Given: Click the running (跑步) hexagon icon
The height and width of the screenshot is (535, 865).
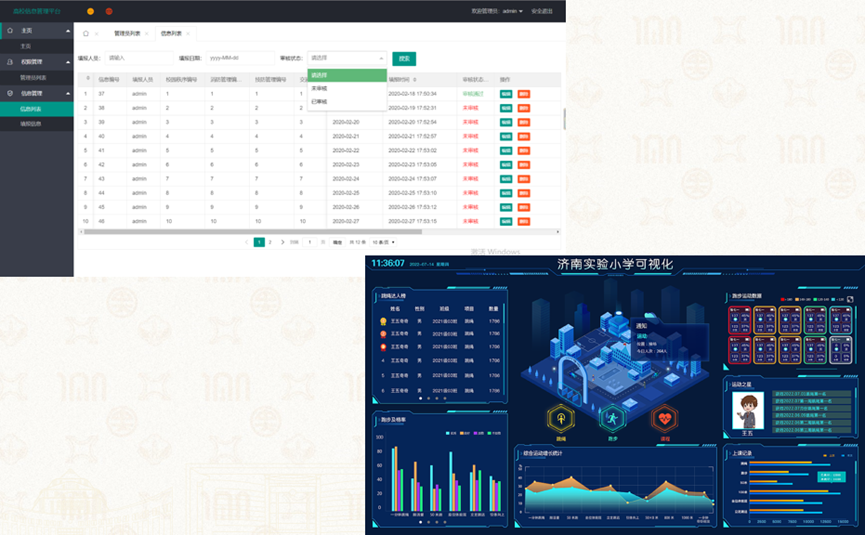Looking at the screenshot, I should click(x=612, y=418).
